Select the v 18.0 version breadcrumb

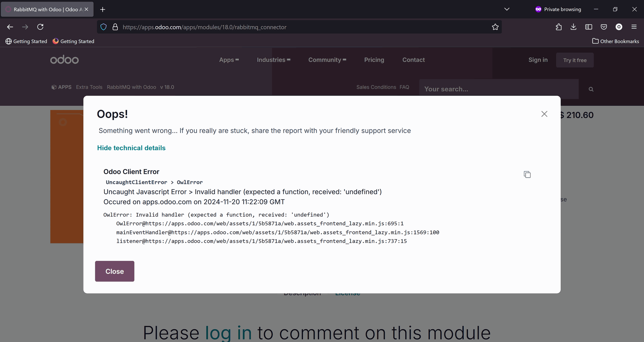click(x=167, y=87)
